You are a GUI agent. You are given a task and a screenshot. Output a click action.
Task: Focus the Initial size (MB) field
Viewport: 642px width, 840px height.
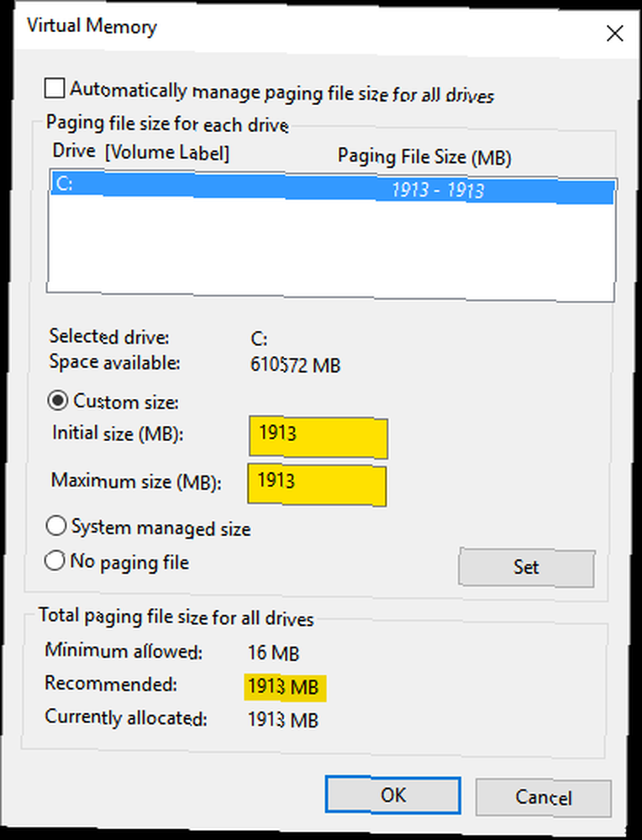coord(318,438)
